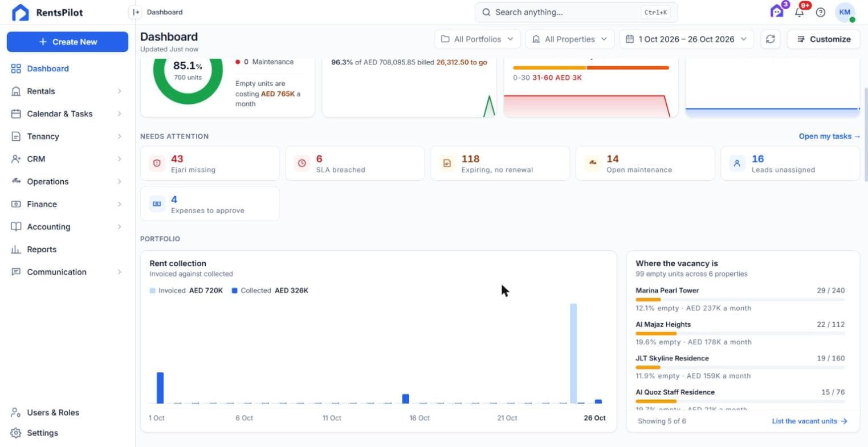Screen dimensions: 868x447
Task: Collapse sidebar using the arrow toggle icon
Action: tap(136, 12)
